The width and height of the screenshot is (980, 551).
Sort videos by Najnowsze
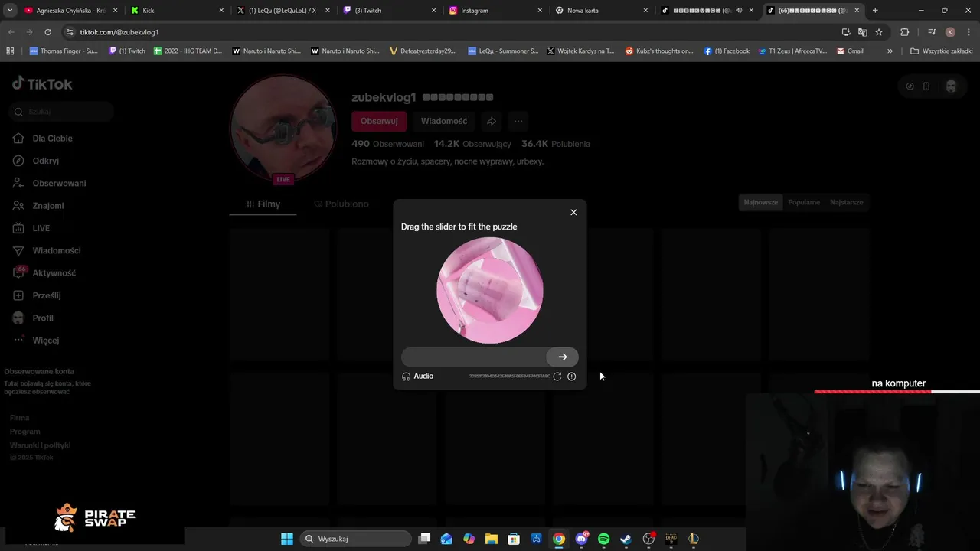pos(761,202)
